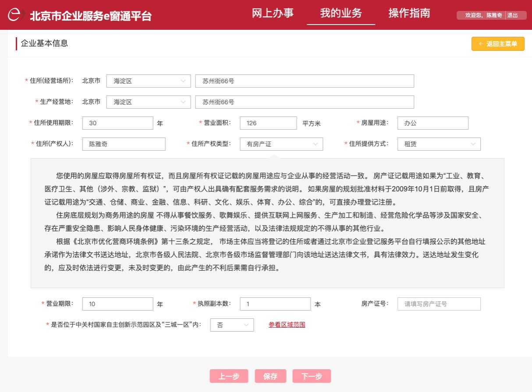Switch to 我的业务 tab
This screenshot has height=392, width=532.
click(341, 13)
